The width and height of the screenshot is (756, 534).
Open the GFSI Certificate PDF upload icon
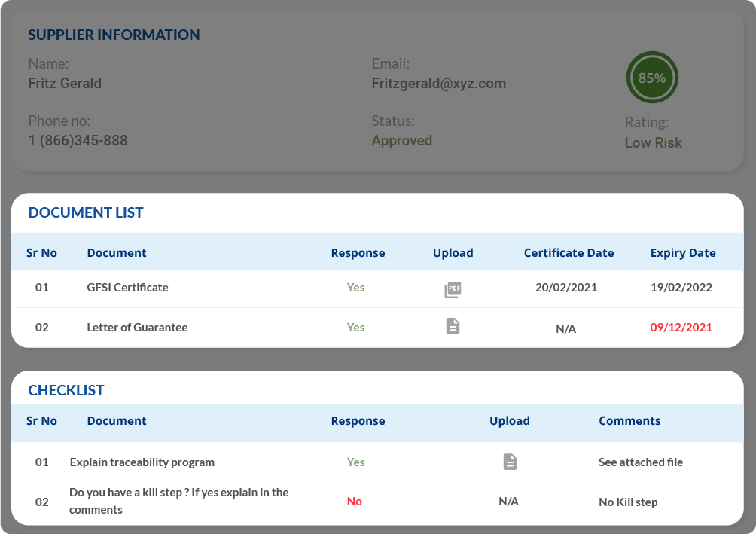pos(453,289)
